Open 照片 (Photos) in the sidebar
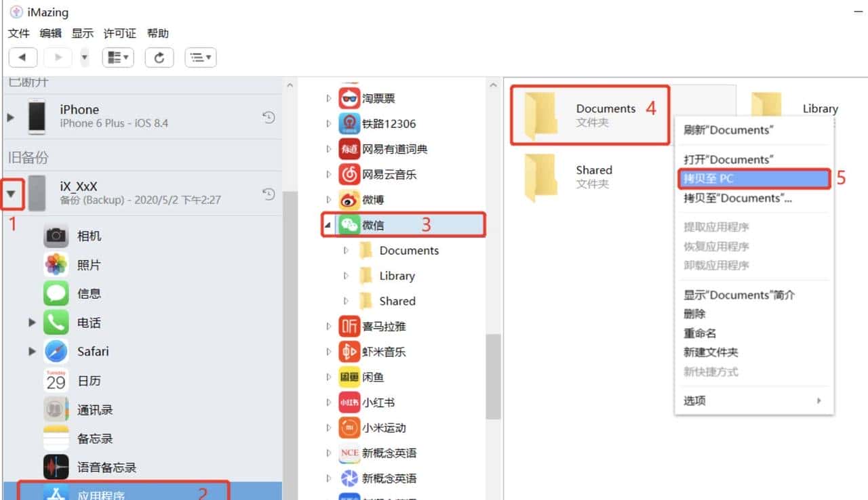This screenshot has width=868, height=500. pos(55,264)
